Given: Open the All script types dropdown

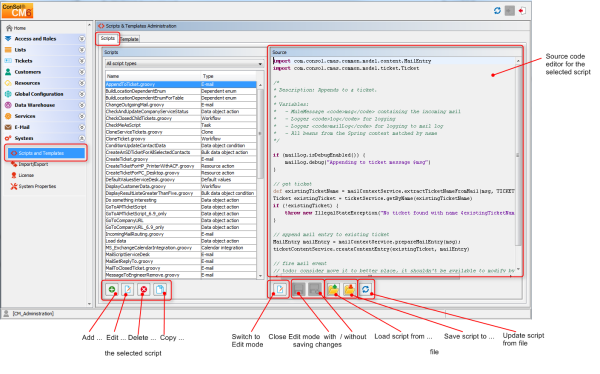Looking at the screenshot, I should (x=184, y=64).
